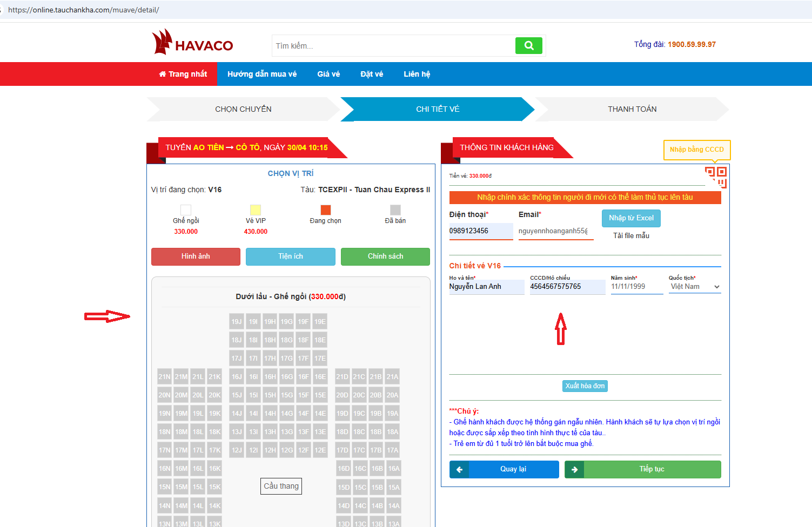
Task: Select seat 16A on the seat map
Action: tap(394, 469)
